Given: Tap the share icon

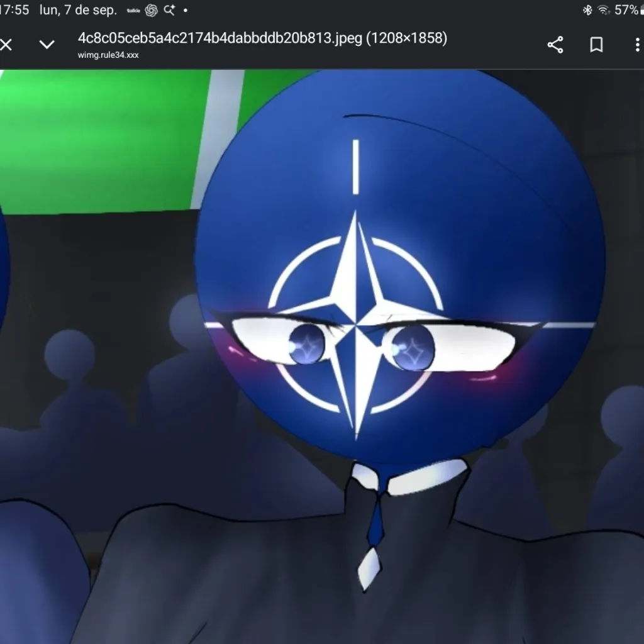Looking at the screenshot, I should click(x=555, y=45).
